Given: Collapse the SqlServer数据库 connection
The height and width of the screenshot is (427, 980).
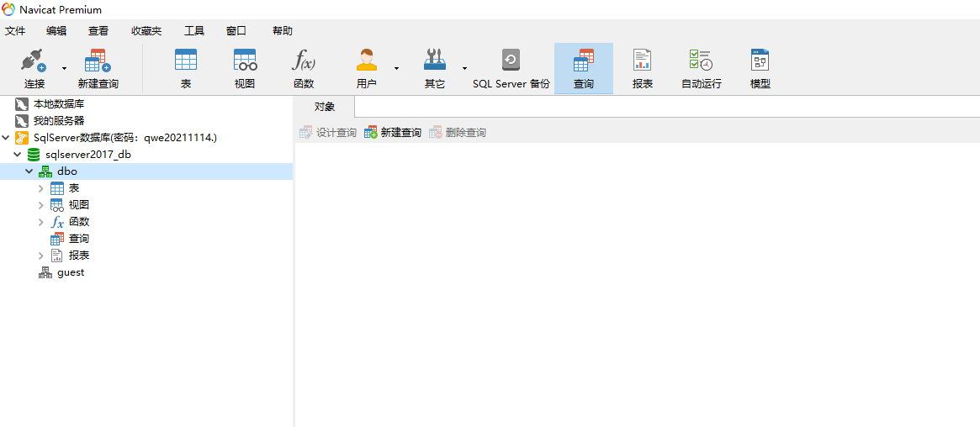Looking at the screenshot, I should coord(6,137).
